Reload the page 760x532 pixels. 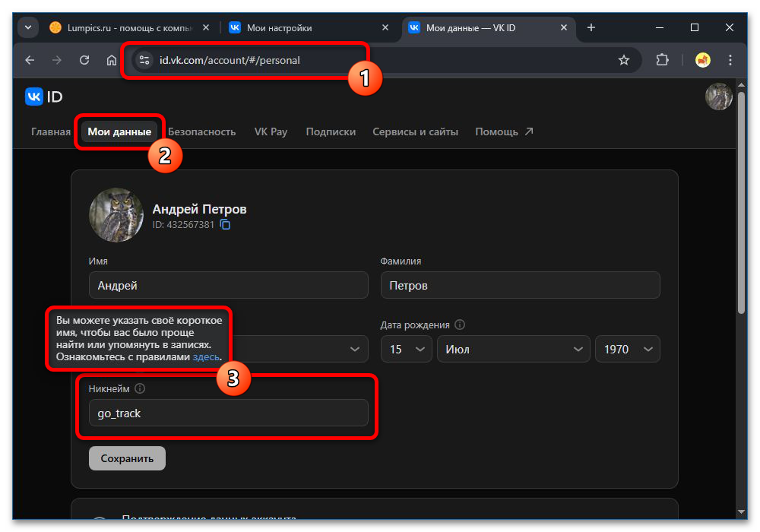click(x=84, y=60)
